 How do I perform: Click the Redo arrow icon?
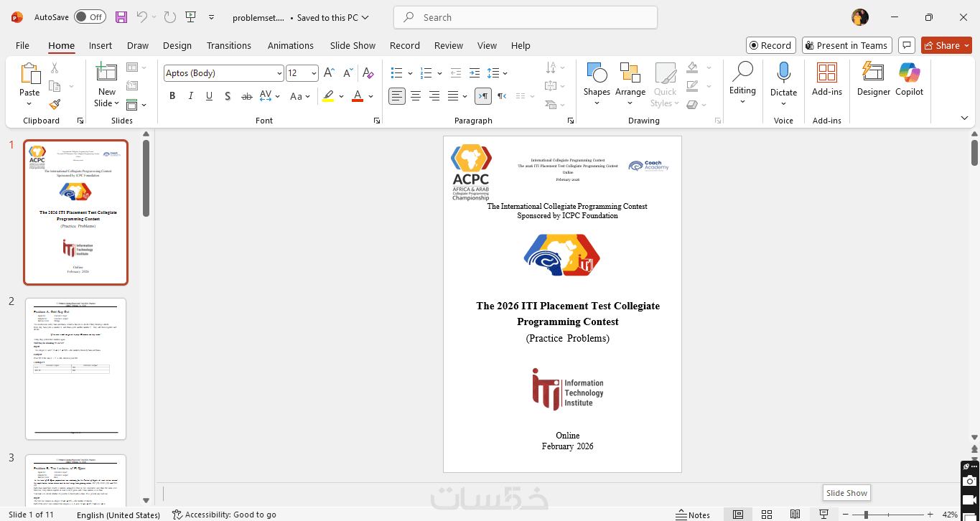pos(170,17)
